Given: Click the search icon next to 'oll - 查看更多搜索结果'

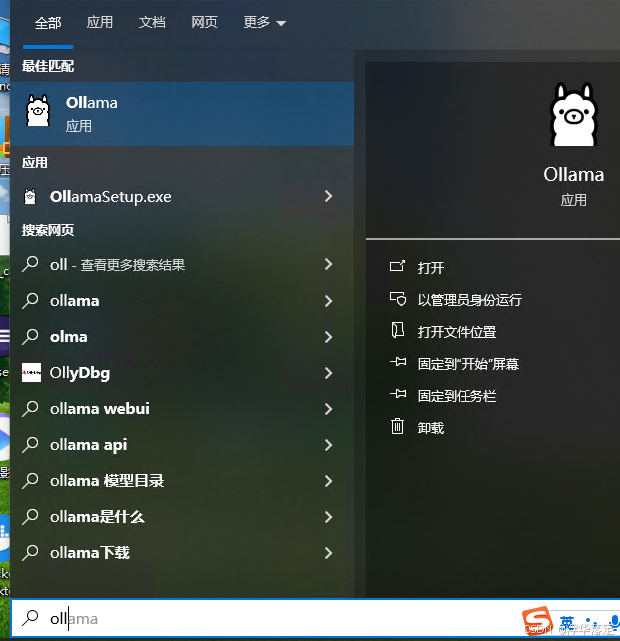Looking at the screenshot, I should pos(31,264).
